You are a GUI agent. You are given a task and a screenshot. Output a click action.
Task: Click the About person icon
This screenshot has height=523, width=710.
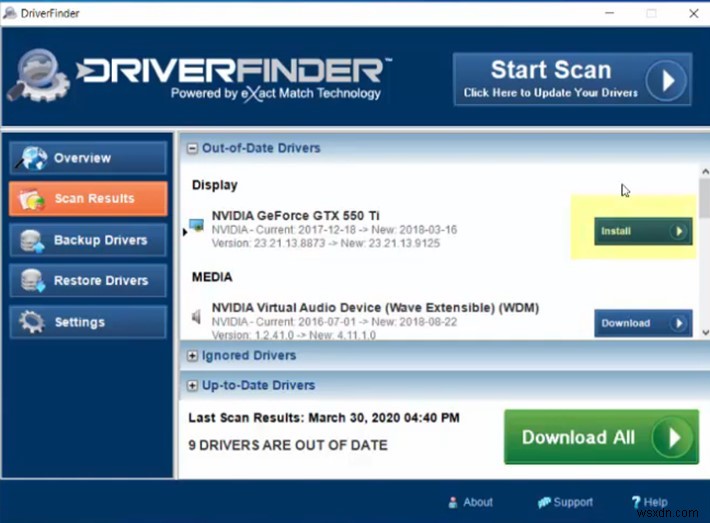point(452,502)
